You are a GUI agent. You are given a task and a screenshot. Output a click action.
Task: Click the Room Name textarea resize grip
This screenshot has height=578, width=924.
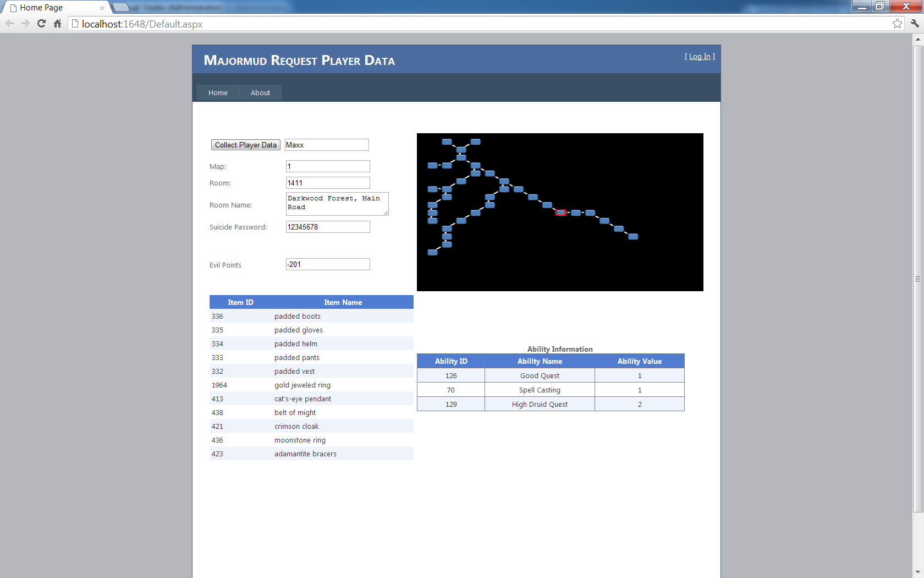pyautogui.click(x=386, y=212)
